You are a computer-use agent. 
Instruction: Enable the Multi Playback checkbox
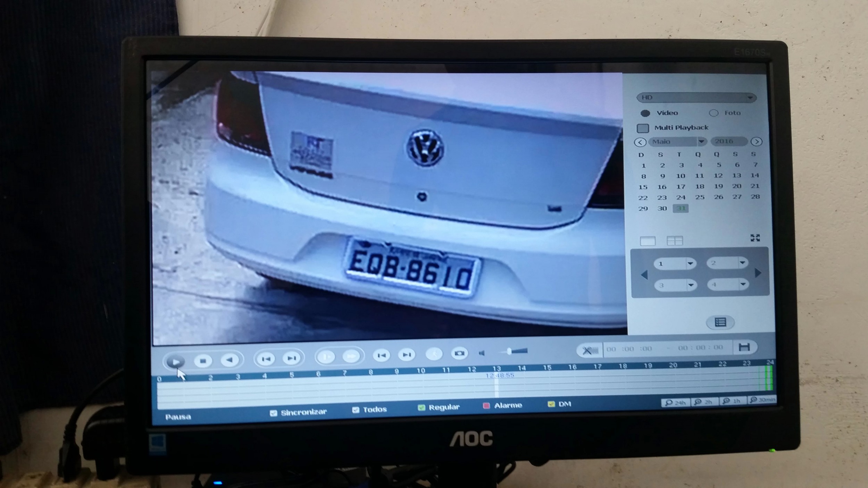tap(643, 128)
